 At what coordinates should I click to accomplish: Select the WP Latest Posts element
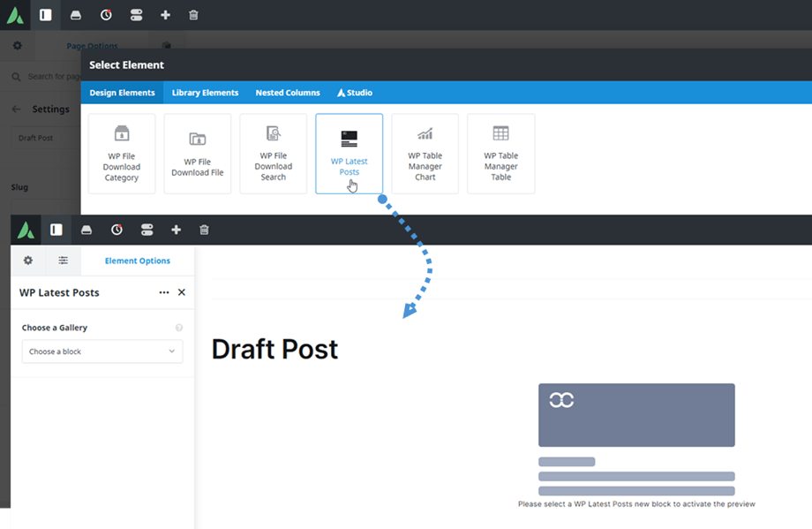click(x=349, y=153)
